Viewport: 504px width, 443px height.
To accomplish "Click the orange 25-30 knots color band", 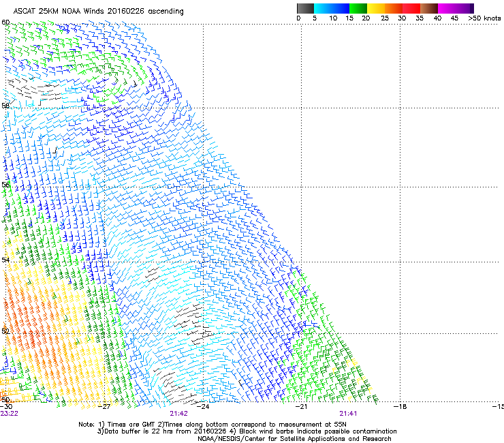I will (x=394, y=8).
